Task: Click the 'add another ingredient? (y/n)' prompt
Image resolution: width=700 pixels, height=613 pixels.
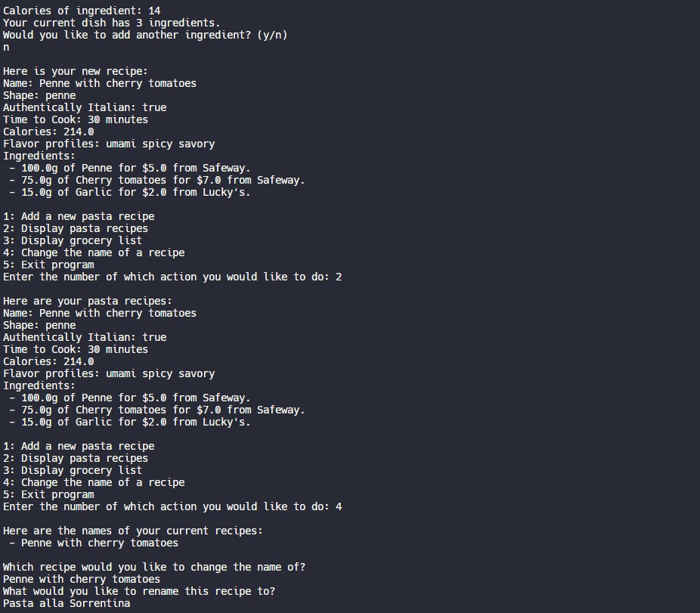Action: click(145, 35)
